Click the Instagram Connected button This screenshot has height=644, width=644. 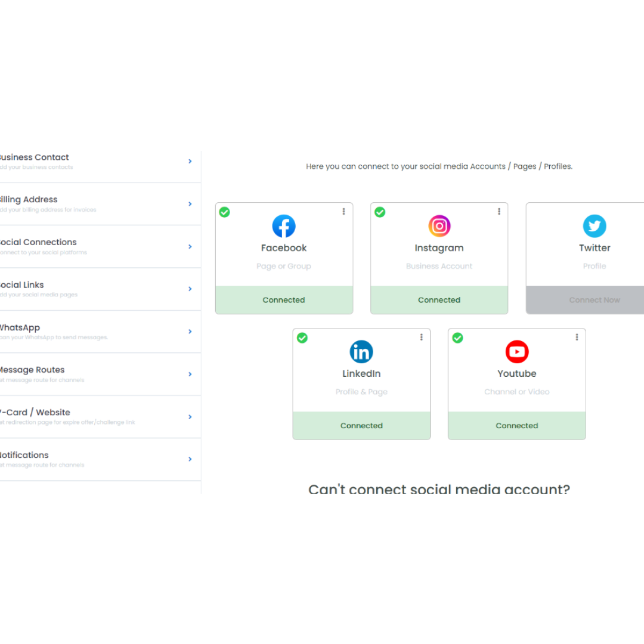tap(439, 300)
